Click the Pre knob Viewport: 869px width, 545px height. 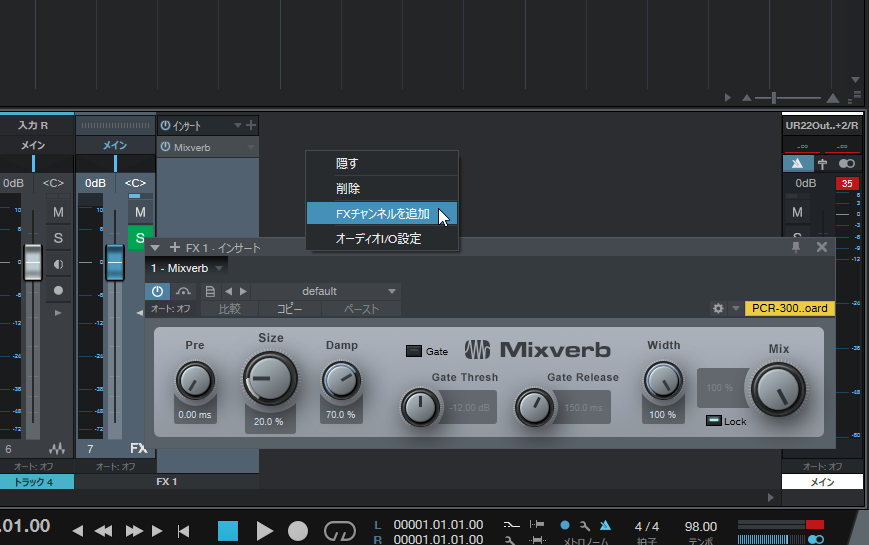point(195,381)
